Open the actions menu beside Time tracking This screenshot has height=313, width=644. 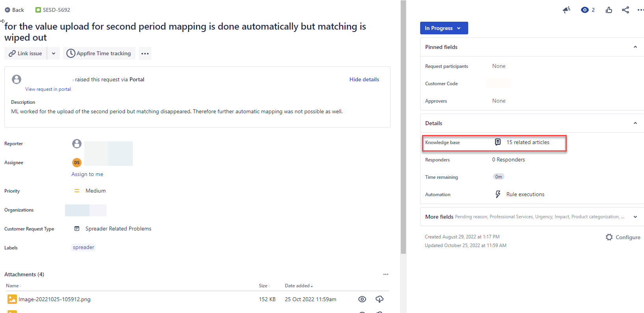click(145, 53)
